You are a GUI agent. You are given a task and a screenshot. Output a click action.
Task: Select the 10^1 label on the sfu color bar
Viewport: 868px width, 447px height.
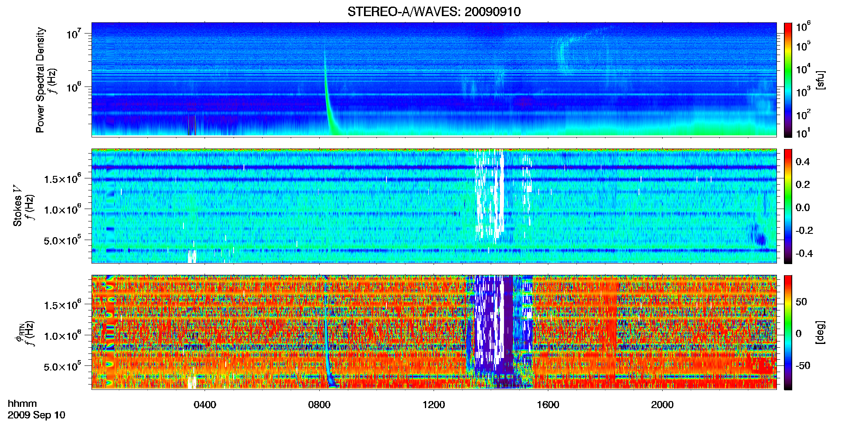[803, 133]
